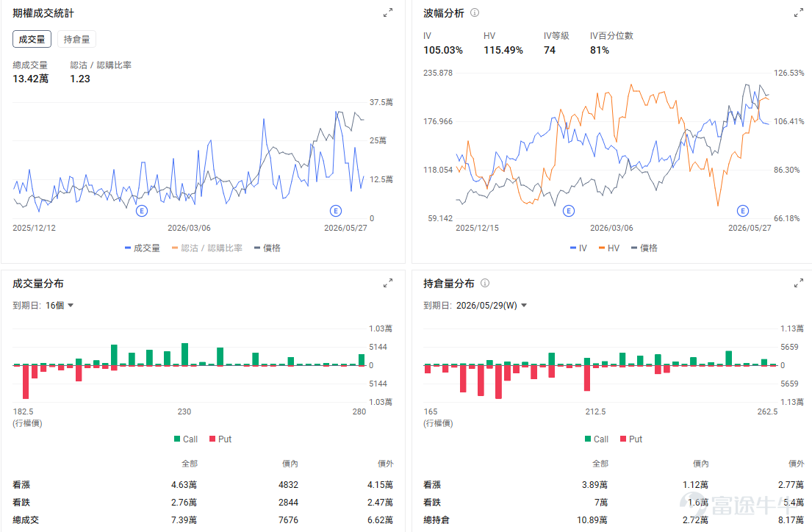Click the 總持倉 價外 value 8.17萬
Viewport: 812px width, 532px height.
pos(791,520)
